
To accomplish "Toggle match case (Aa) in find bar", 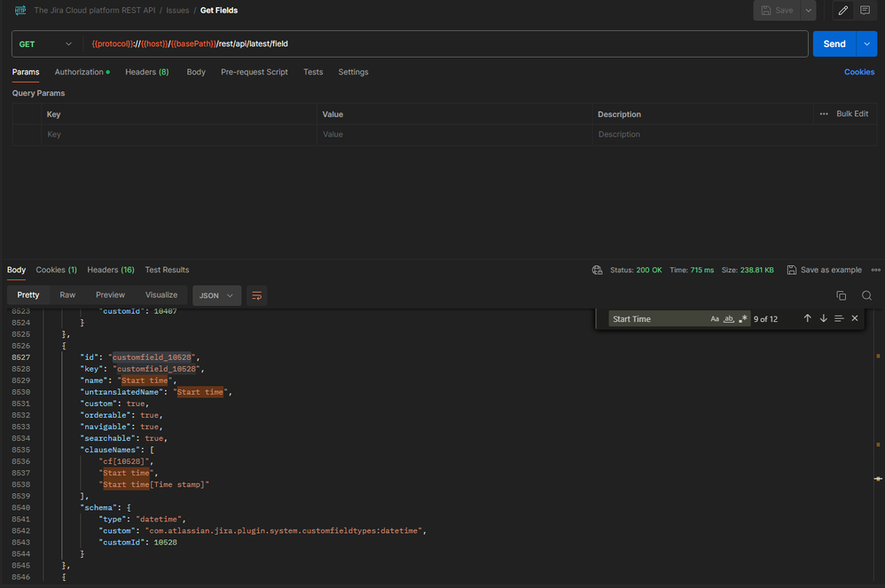I will click(x=716, y=318).
